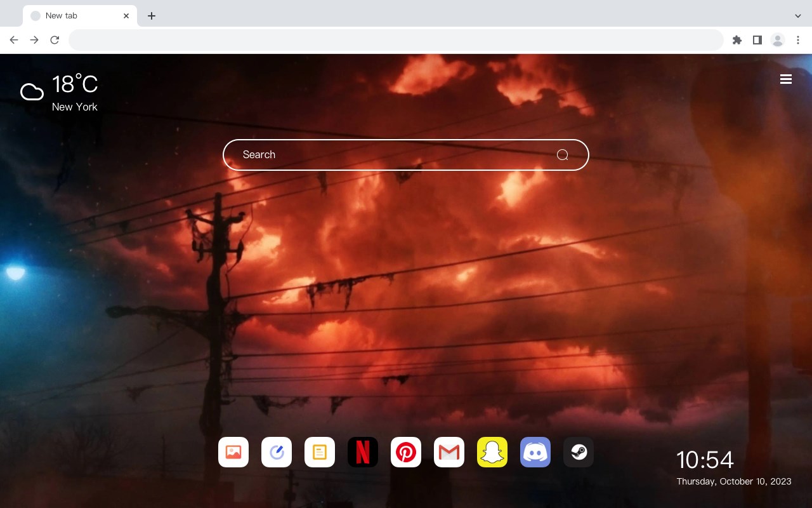
Task: Go back to the previous page
Action: [x=14, y=40]
